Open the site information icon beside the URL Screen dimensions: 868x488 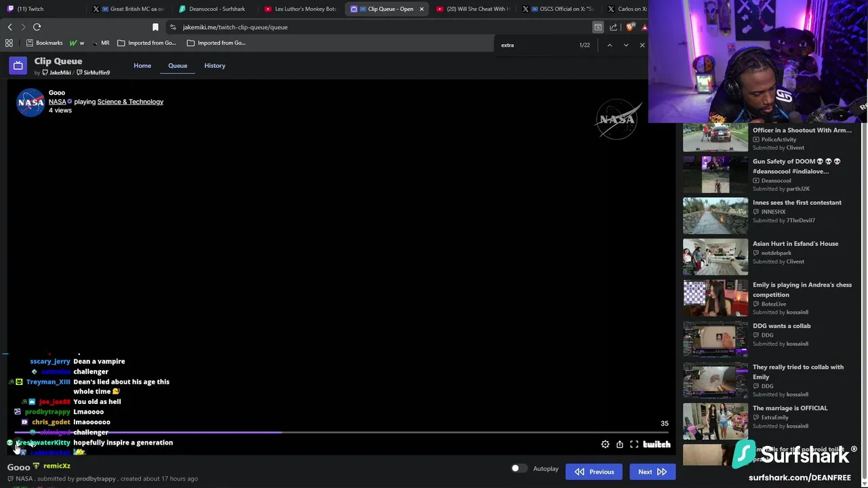[x=173, y=27]
